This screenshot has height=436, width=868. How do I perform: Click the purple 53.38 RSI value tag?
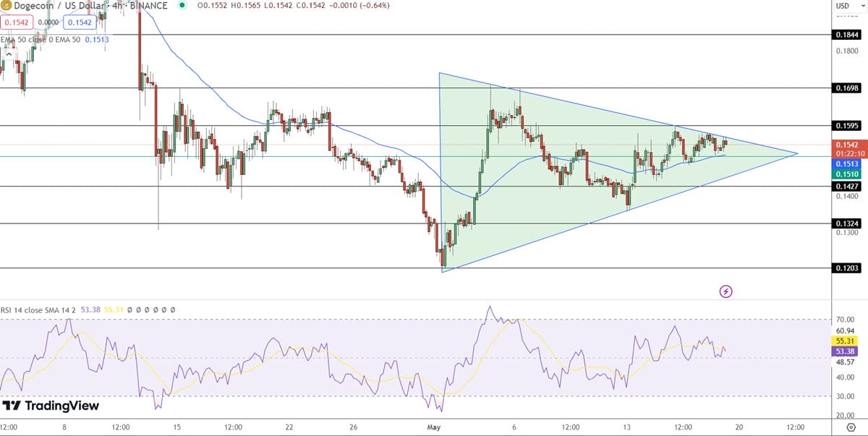coord(846,351)
